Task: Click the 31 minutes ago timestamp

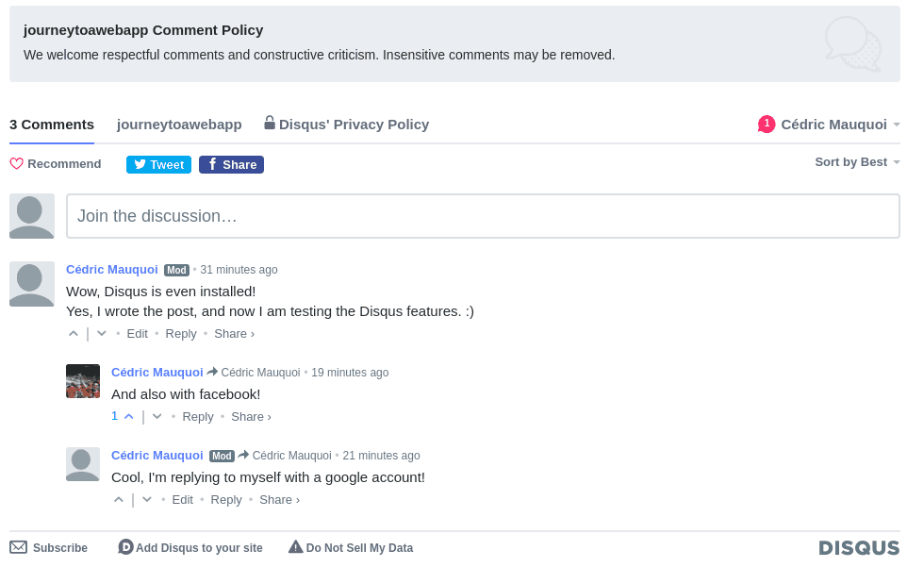Action: point(239,270)
